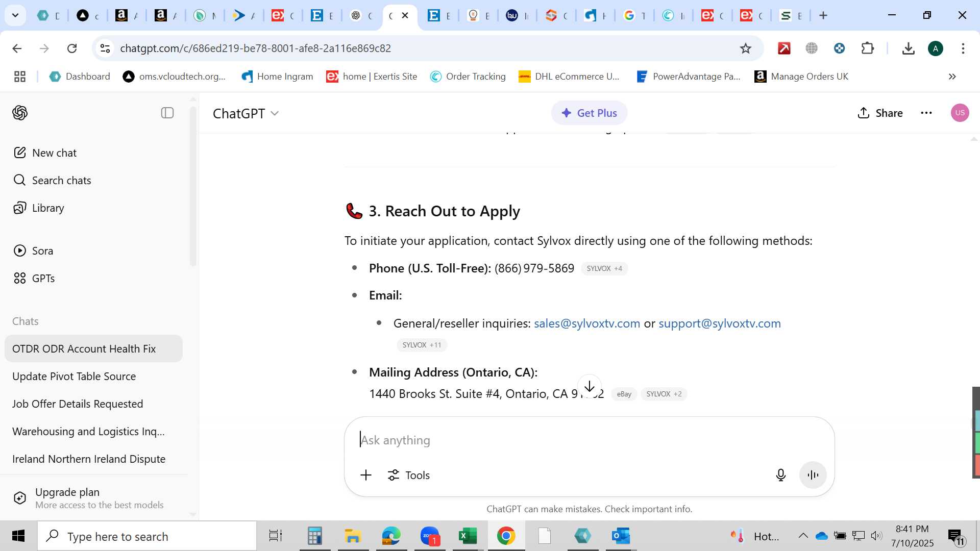Close the current ChatGPT tab
The width and height of the screenshot is (980, 551).
pos(405,15)
